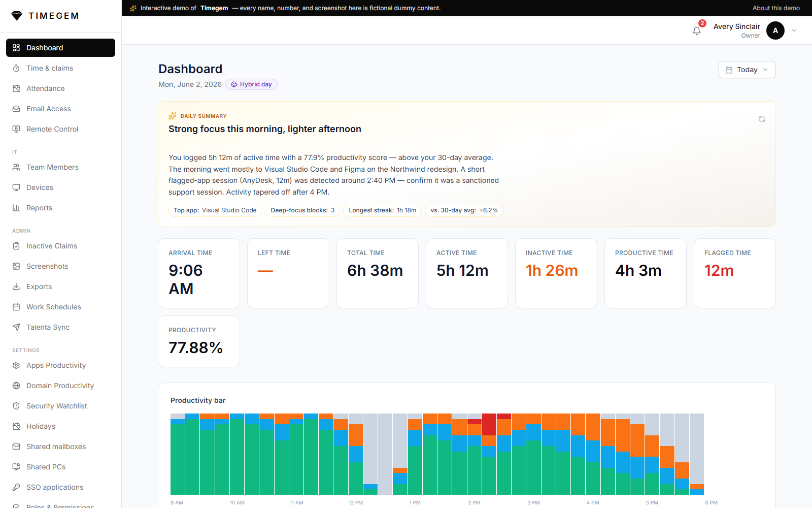Open notifications bell icon

(697, 31)
